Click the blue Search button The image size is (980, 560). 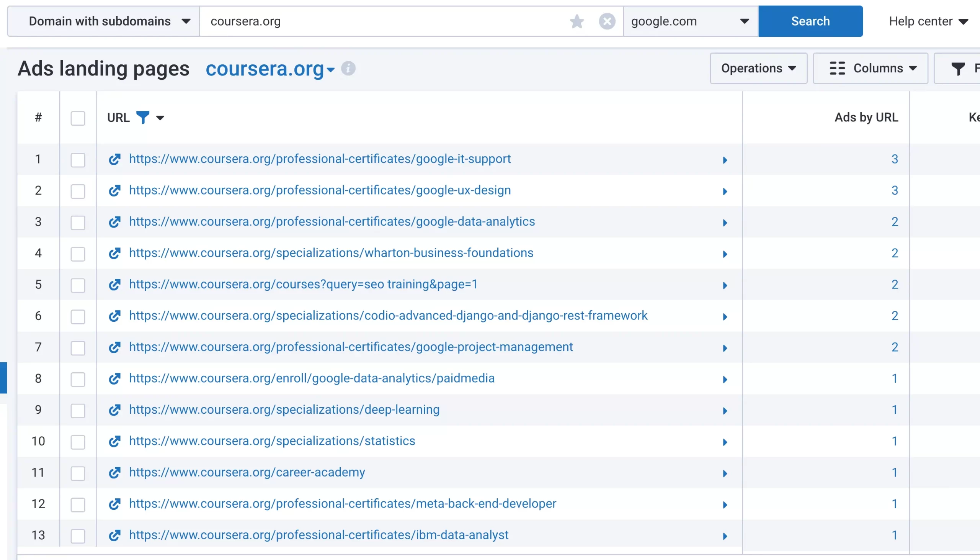pos(810,21)
